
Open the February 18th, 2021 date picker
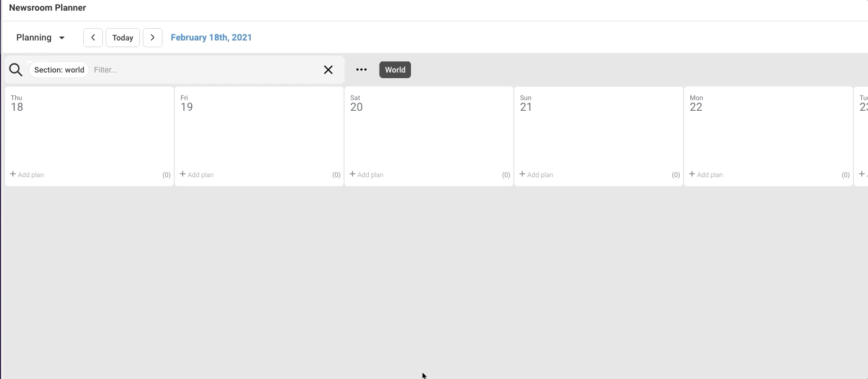211,38
